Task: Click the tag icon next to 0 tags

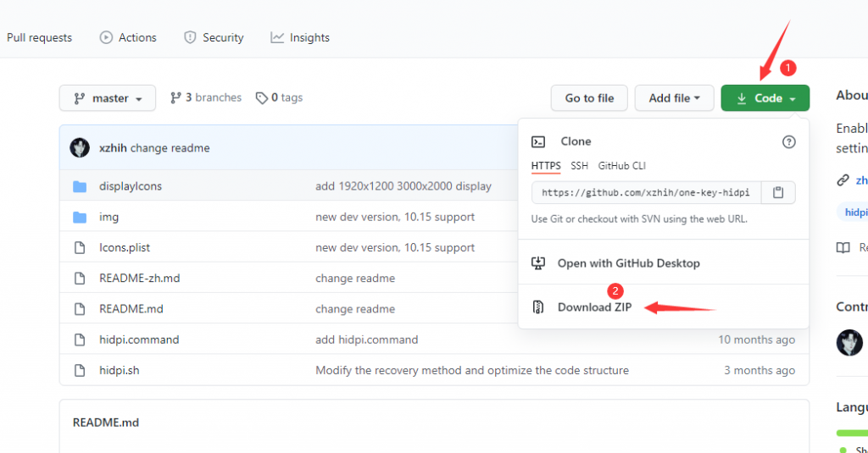Action: click(261, 98)
